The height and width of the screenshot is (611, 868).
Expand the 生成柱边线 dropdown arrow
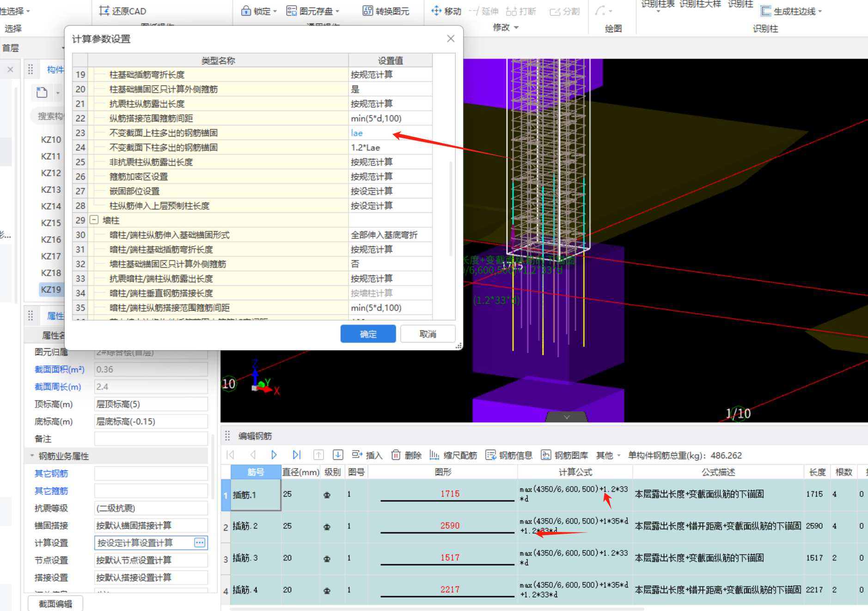coord(820,12)
